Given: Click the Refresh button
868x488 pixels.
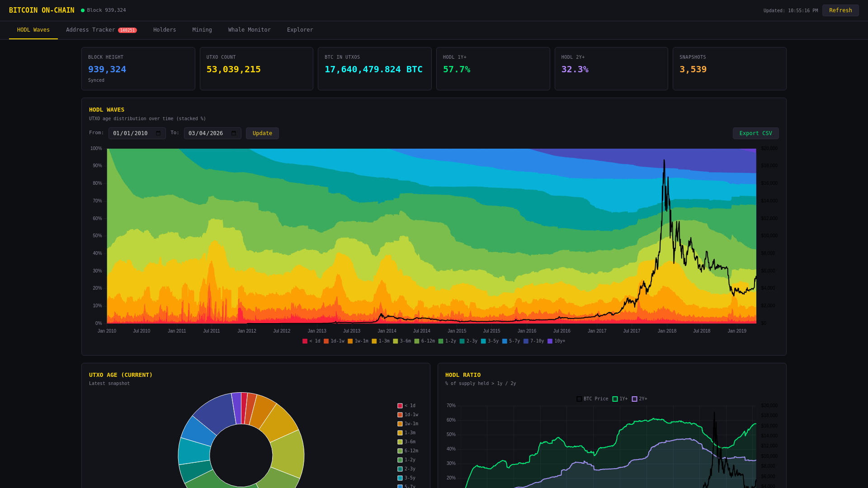Looking at the screenshot, I should tap(840, 10).
